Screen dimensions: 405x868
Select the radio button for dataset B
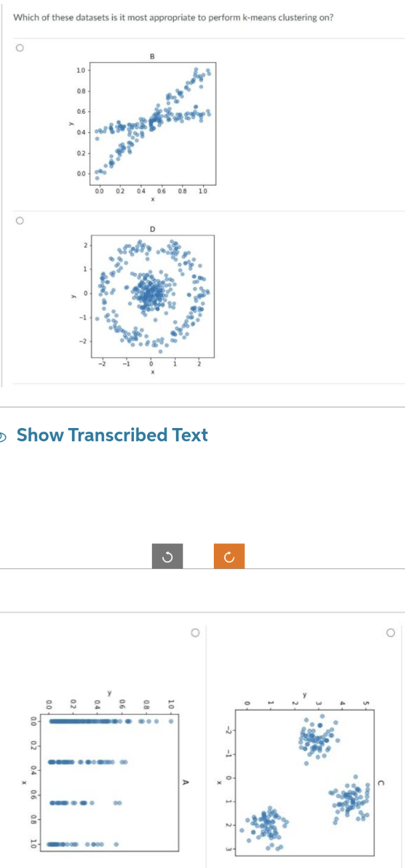pyautogui.click(x=20, y=46)
